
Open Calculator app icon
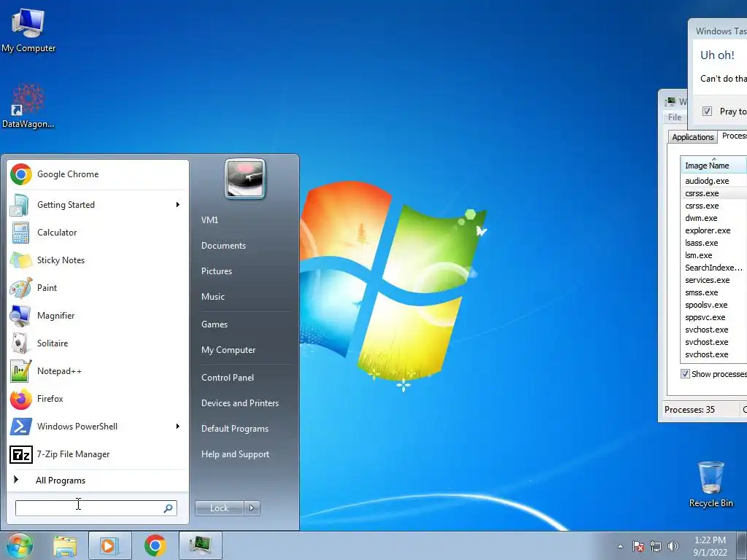[20, 233]
